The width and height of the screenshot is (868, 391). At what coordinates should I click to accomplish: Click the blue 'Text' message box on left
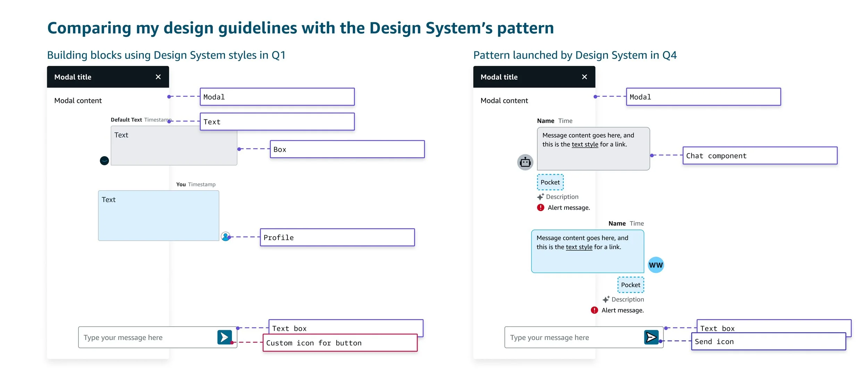[x=158, y=216]
